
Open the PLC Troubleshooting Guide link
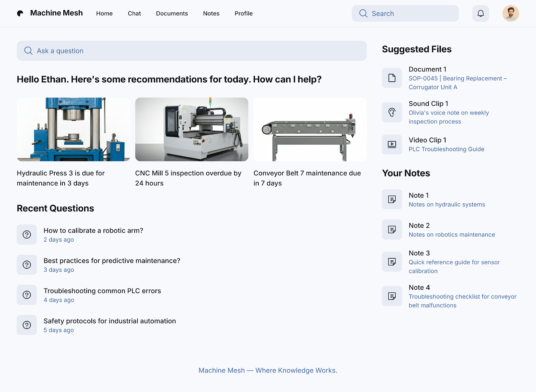[x=447, y=149]
